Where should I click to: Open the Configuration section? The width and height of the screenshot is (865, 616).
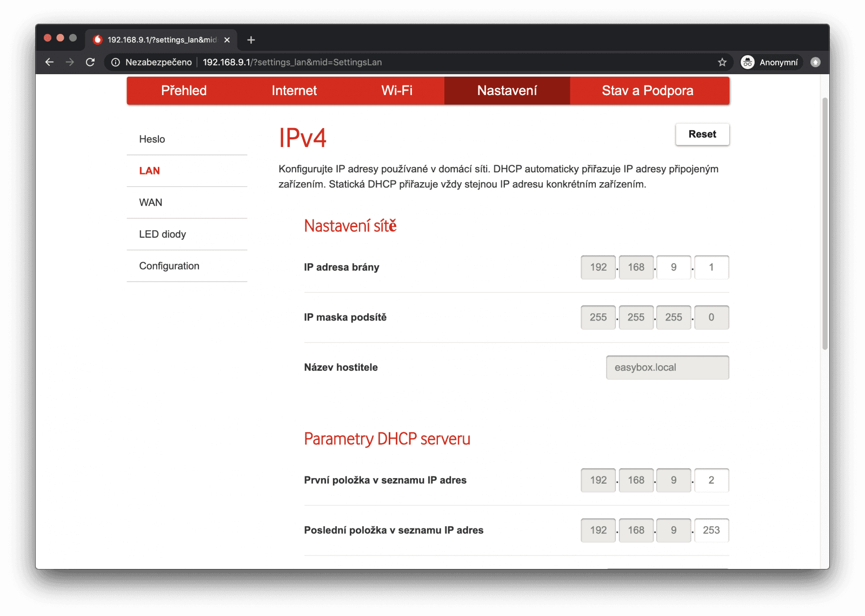[x=169, y=266]
